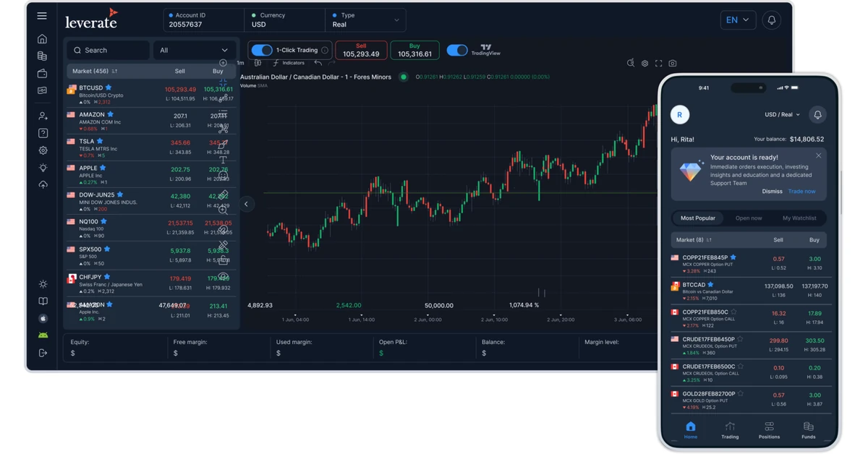Toggle the CHFJPY favorite star
868x454 pixels.
tap(107, 276)
